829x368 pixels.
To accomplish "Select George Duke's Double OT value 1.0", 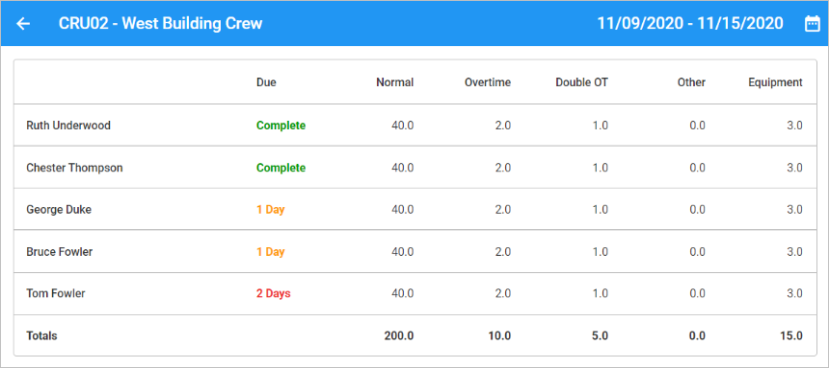I will click(601, 210).
